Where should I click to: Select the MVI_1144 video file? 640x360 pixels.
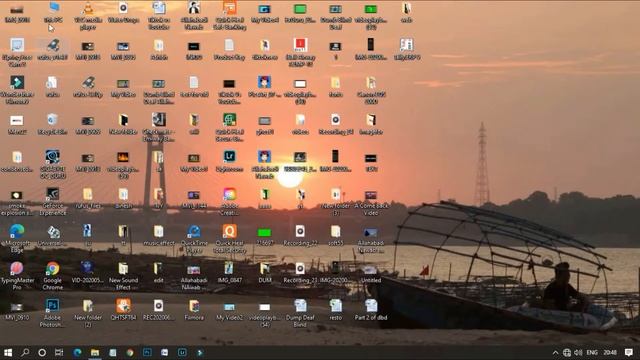(x=194, y=199)
